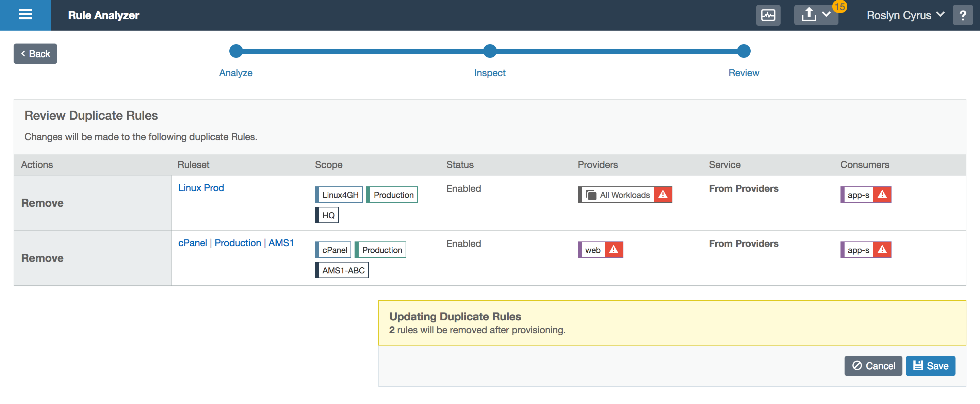980x404 pixels.
Task: Click the AMS1-ABC location label
Action: 342,270
